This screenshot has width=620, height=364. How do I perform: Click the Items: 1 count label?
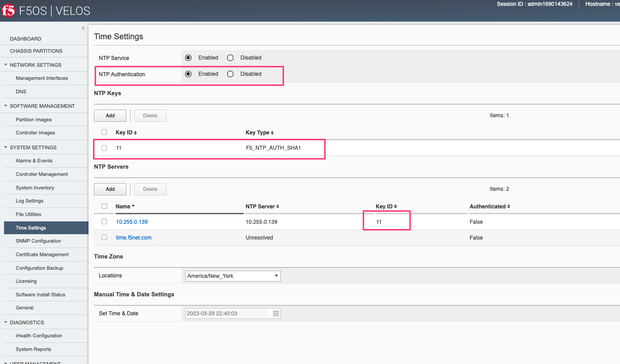tap(499, 115)
